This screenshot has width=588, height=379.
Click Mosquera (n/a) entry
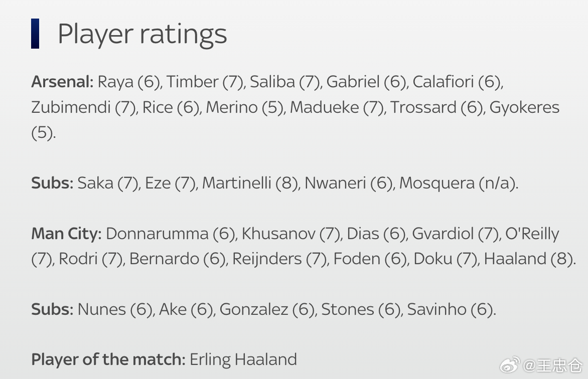(458, 183)
